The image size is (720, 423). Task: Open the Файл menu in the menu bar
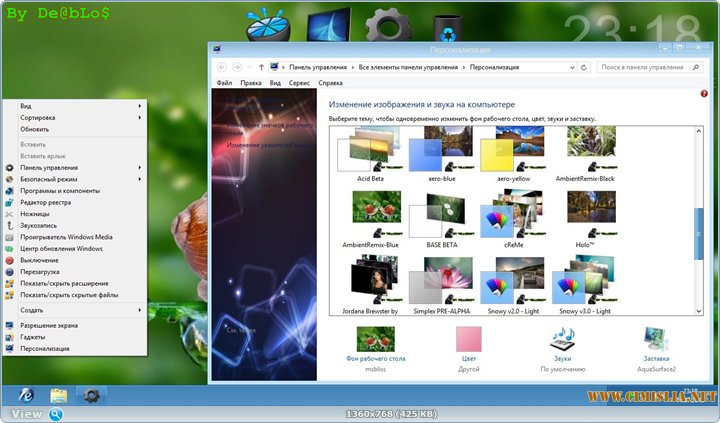coord(224,83)
